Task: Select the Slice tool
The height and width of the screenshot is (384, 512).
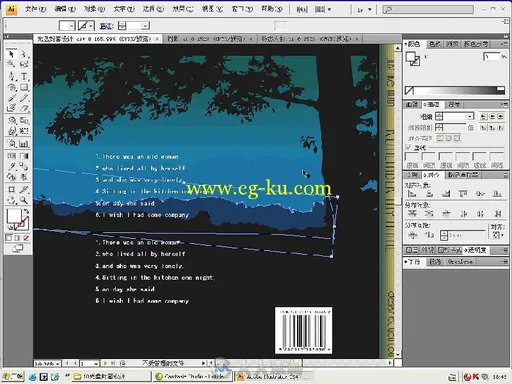Action: point(24,189)
